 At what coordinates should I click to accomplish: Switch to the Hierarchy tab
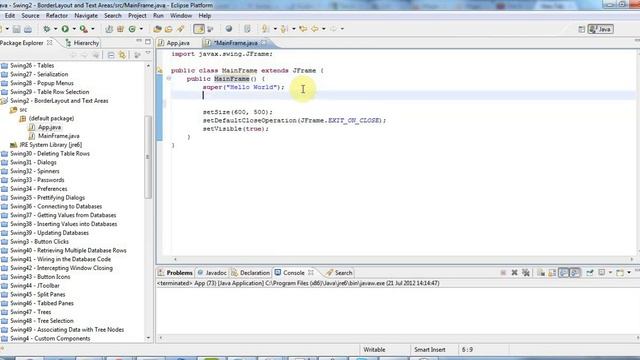(82, 43)
